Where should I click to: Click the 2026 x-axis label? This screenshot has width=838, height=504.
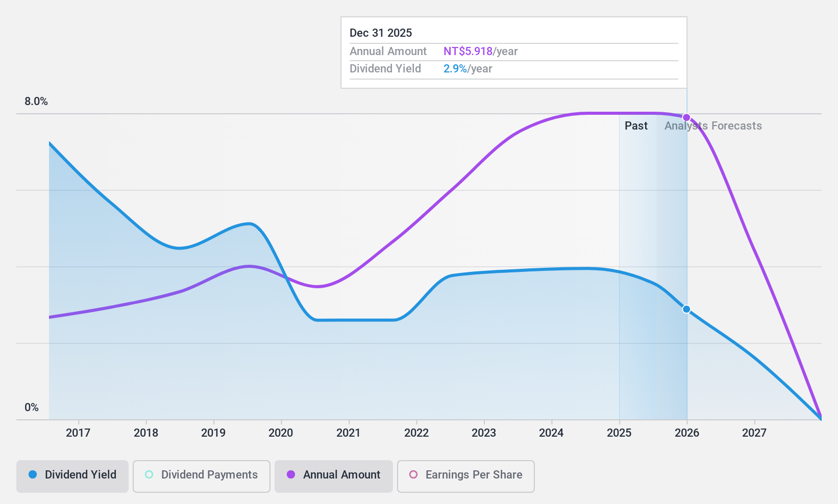pyautogui.click(x=687, y=433)
